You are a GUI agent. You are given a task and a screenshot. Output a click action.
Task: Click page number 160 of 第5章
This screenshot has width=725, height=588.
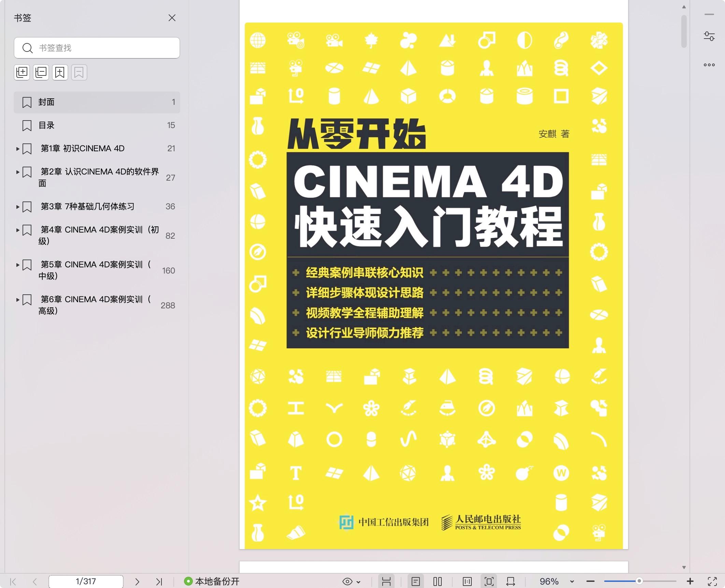(x=169, y=270)
